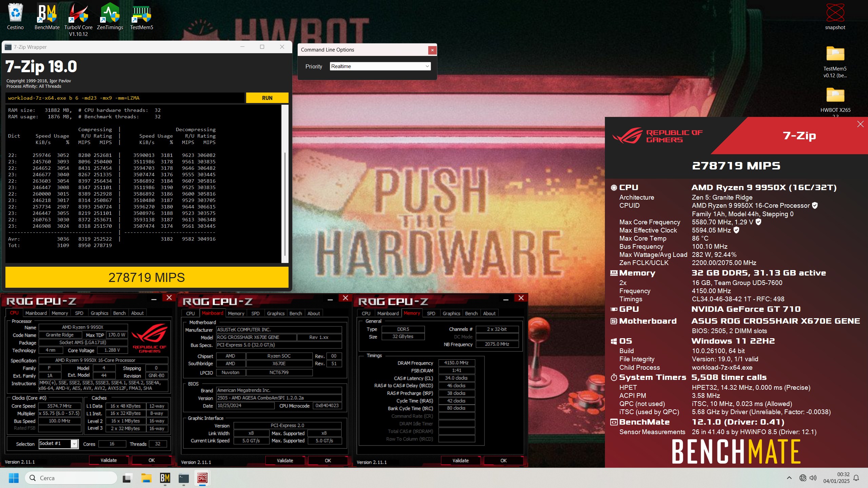Open the Priority Realtime dropdown
Screen dimensions: 868x488
380,66
